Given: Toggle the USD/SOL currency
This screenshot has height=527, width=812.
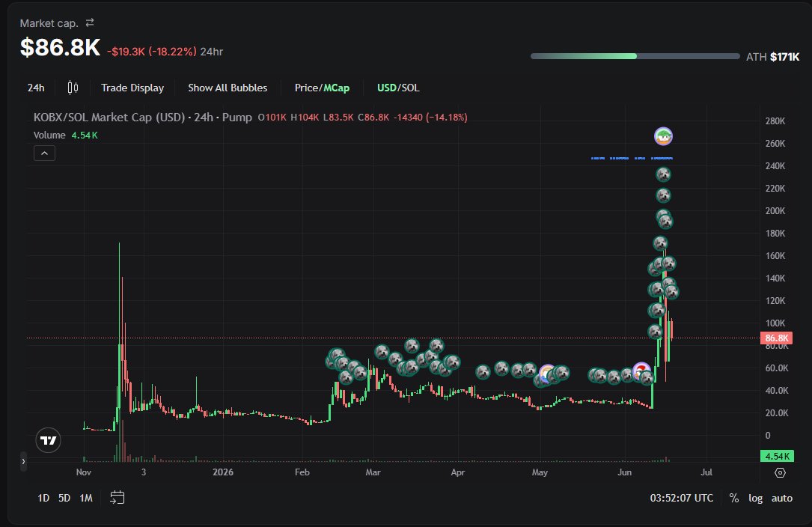Looking at the screenshot, I should pyautogui.click(x=398, y=88).
